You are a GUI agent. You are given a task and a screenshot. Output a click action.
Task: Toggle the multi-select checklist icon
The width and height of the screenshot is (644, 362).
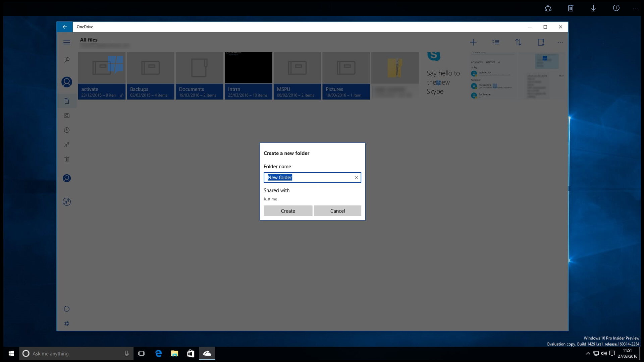[496, 42]
